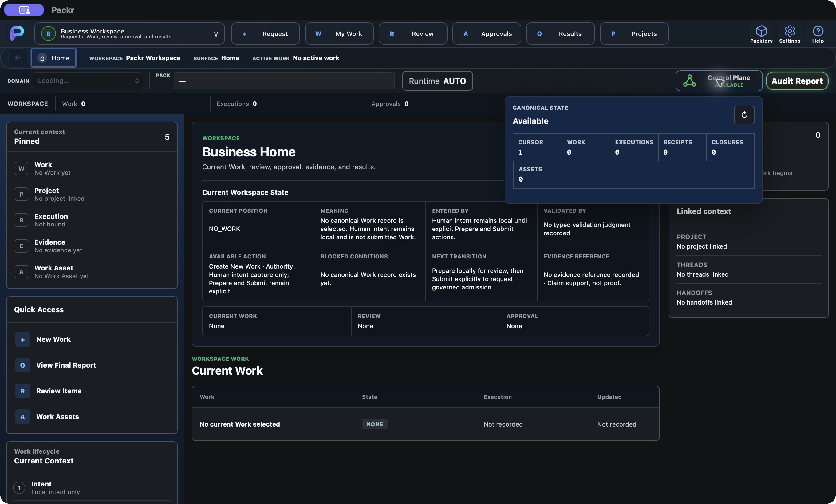Click the back arrow navigation icon

click(18, 58)
